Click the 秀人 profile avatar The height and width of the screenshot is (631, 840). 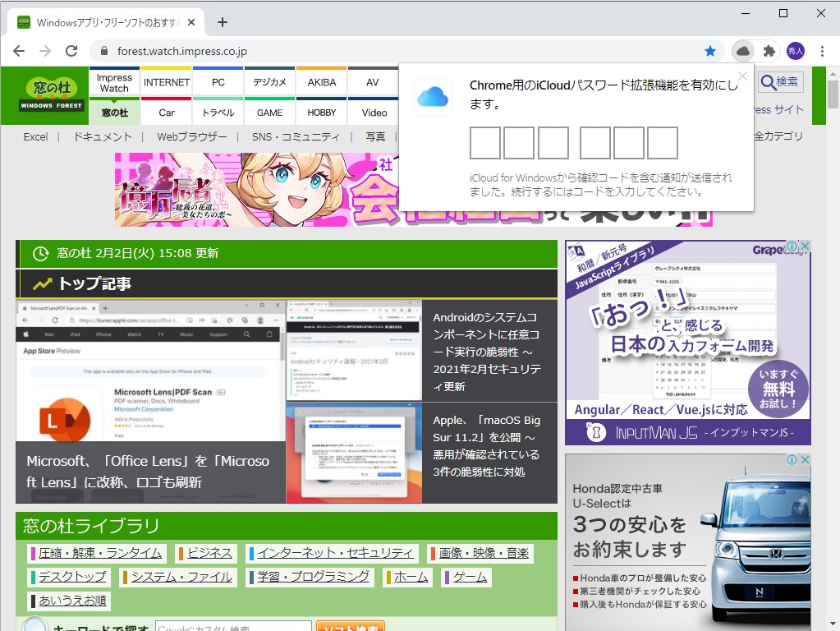pyautogui.click(x=795, y=51)
